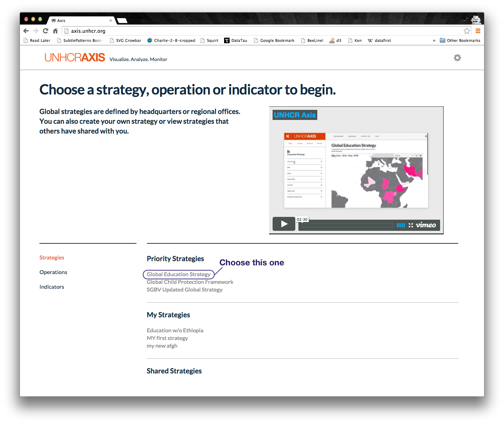The width and height of the screenshot is (504, 424).
Task: Click the Priority Strategies heading
Action: click(175, 259)
